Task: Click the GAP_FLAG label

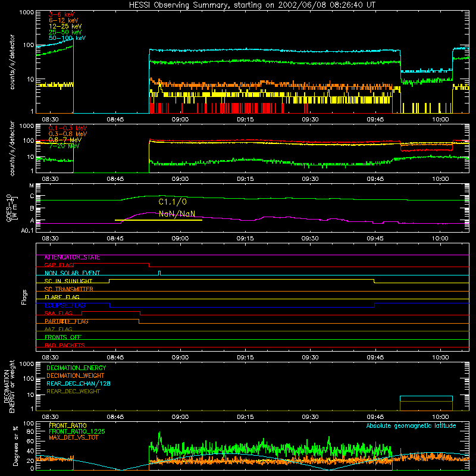Action: (59, 265)
